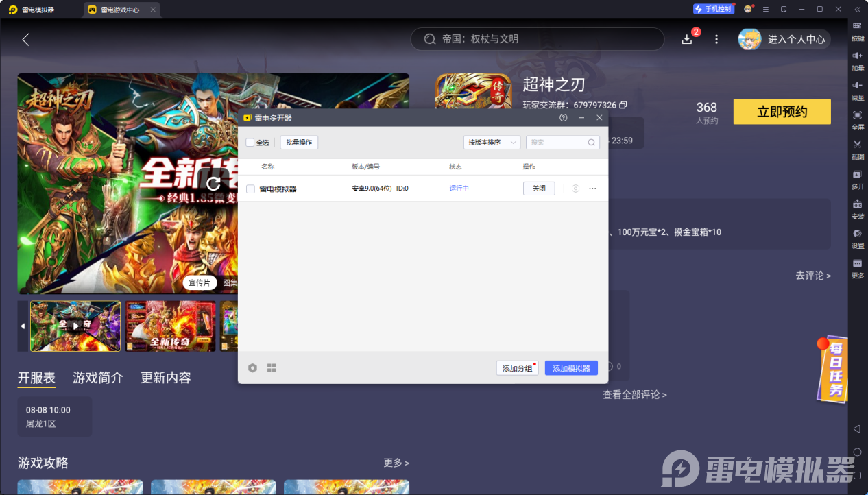
Task: Switch to the 雷电游戏中心 tab
Action: tap(122, 10)
